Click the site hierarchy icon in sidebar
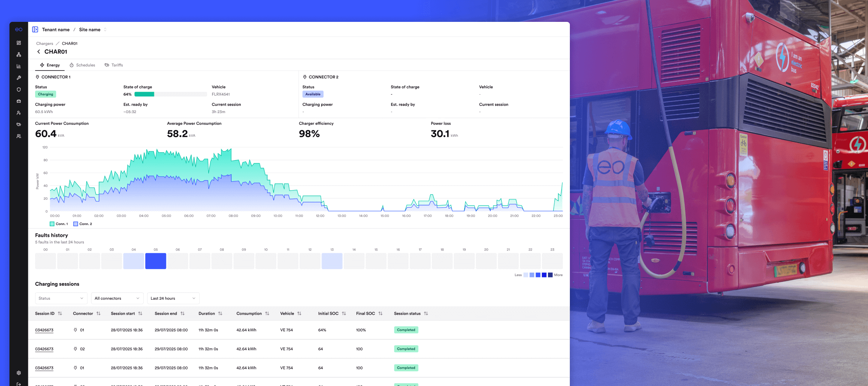 point(18,55)
